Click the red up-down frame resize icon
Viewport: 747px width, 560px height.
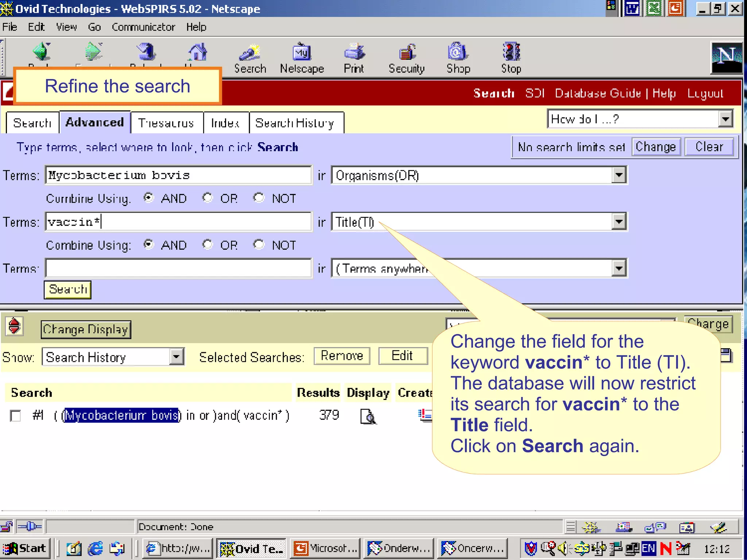[14, 326]
